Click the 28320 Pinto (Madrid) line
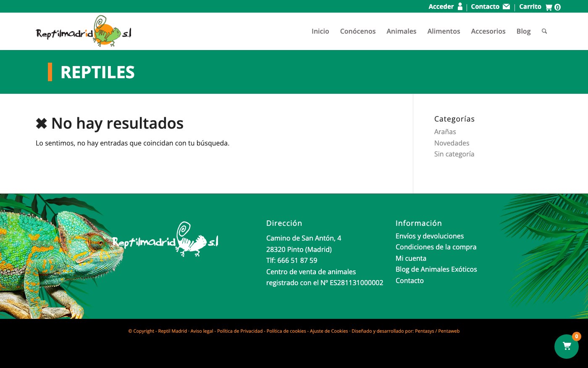This screenshot has width=588, height=368. (299, 249)
